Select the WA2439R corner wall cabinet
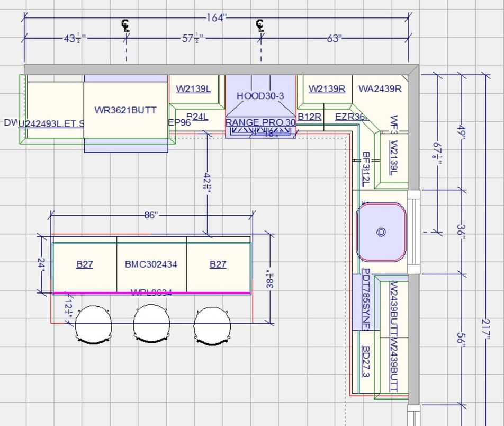This screenshot has height=426, width=504. click(380, 88)
